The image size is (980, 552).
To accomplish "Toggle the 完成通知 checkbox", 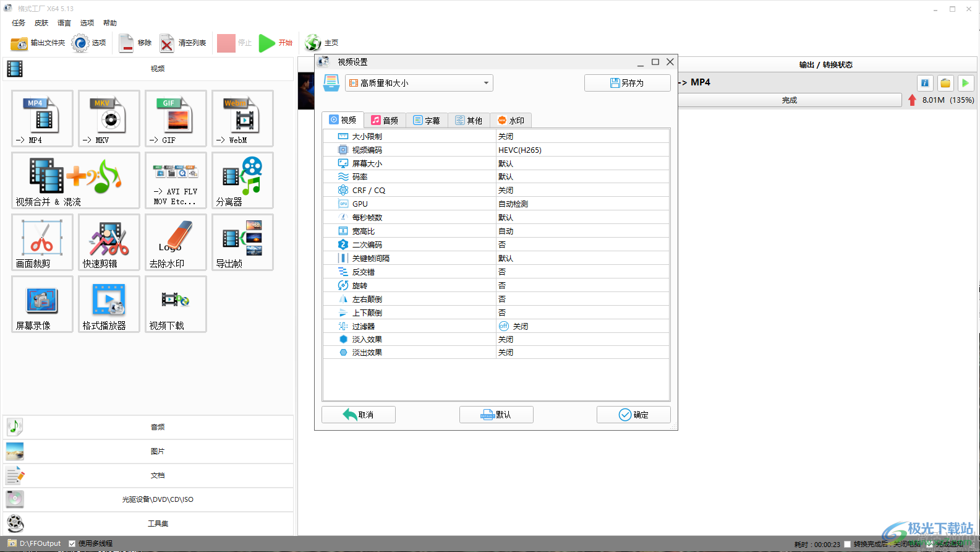I will (x=929, y=544).
